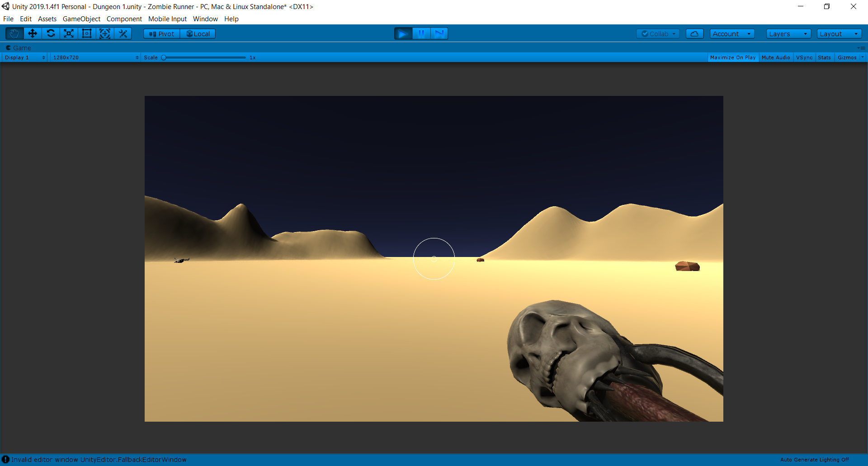Show the Stats overlay

pyautogui.click(x=824, y=57)
